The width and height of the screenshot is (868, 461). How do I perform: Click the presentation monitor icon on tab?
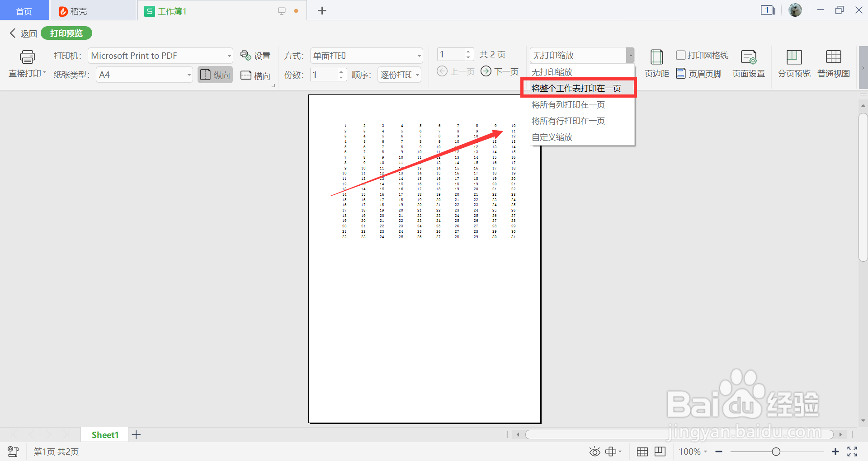point(282,11)
